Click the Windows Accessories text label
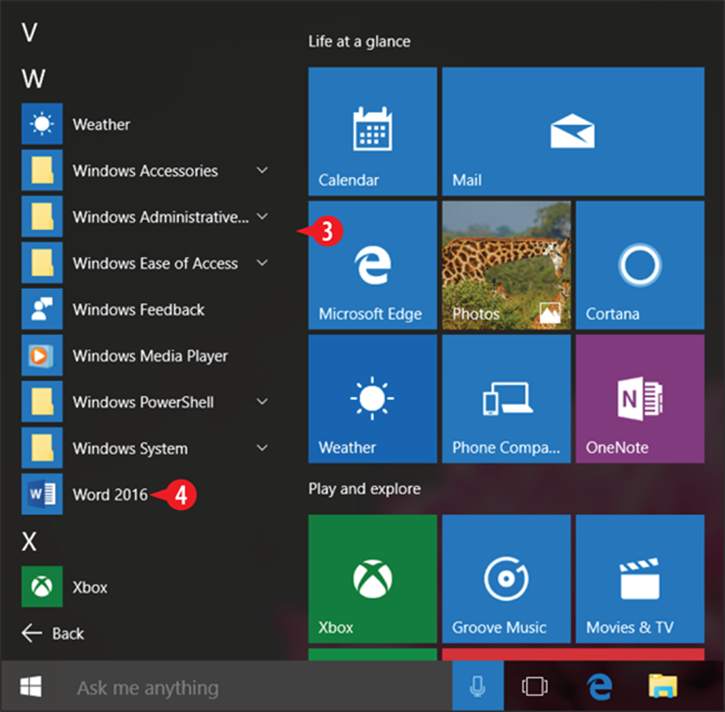 click(x=145, y=171)
